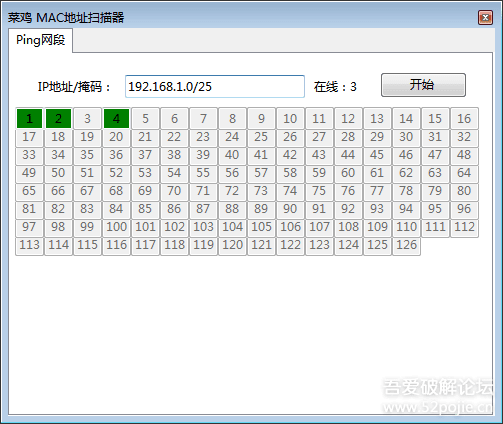Focus the IP地址/掩码 input field
The image size is (503, 424).
(215, 87)
